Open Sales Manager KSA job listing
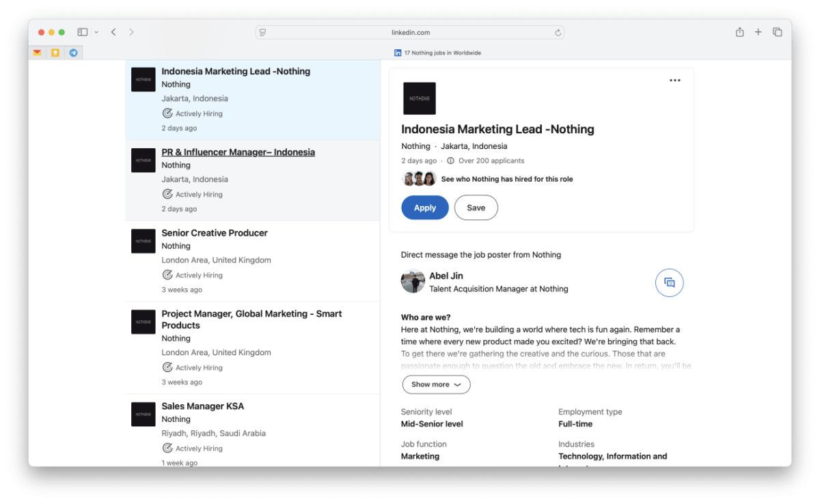The width and height of the screenshot is (820, 504). [202, 406]
